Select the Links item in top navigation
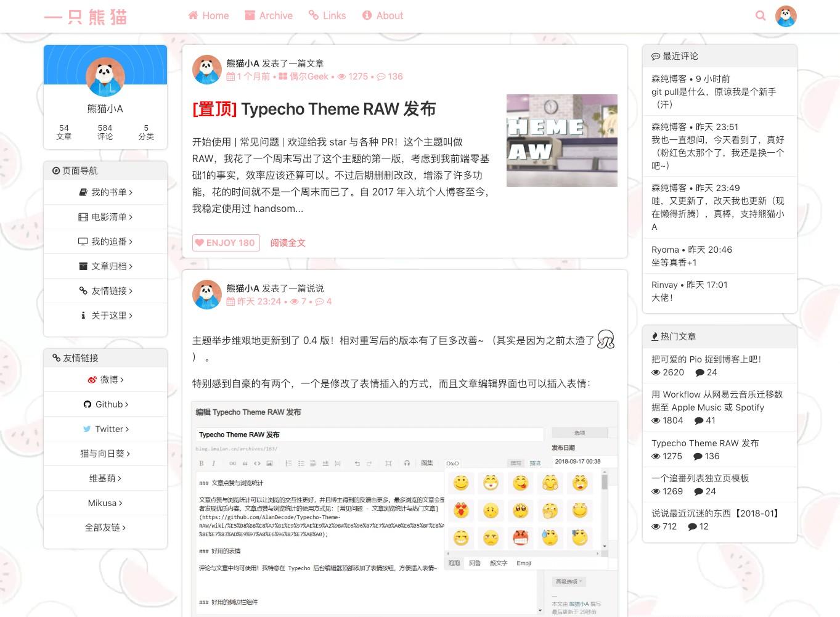The height and width of the screenshot is (617, 840). (x=327, y=15)
